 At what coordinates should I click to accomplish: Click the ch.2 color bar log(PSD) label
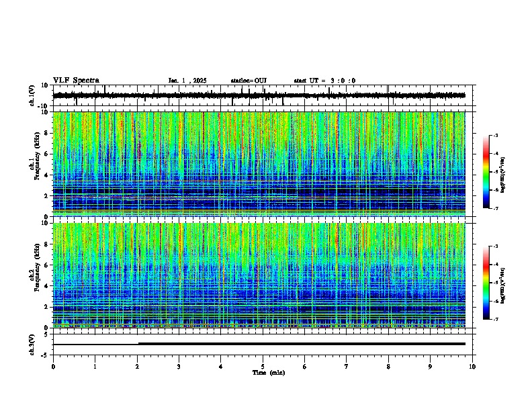(502, 285)
